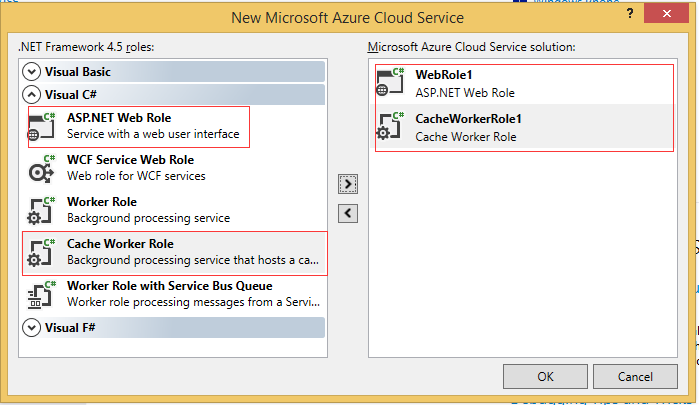Select 'Worker Role with Service Bus Queue' text
The height and width of the screenshot is (405, 699).
coord(170,285)
